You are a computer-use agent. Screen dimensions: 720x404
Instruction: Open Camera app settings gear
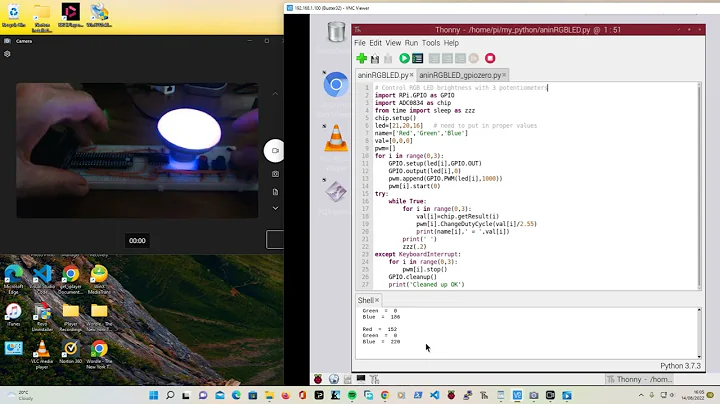tap(7, 54)
